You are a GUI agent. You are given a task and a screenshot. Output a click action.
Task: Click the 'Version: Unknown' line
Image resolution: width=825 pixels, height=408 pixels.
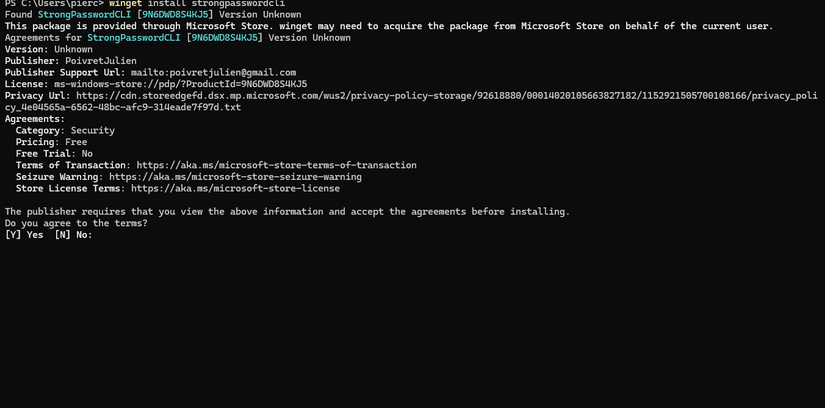click(49, 50)
